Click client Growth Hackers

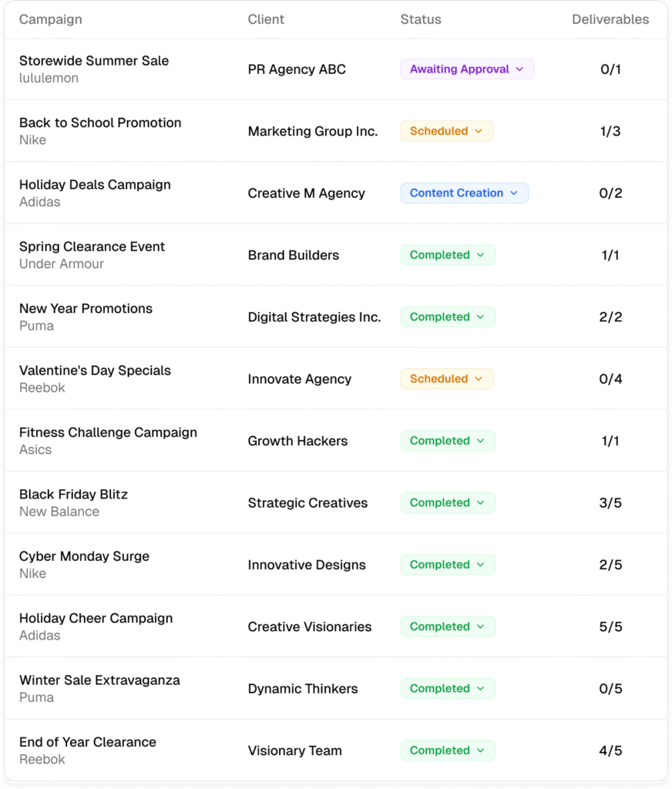(x=297, y=441)
